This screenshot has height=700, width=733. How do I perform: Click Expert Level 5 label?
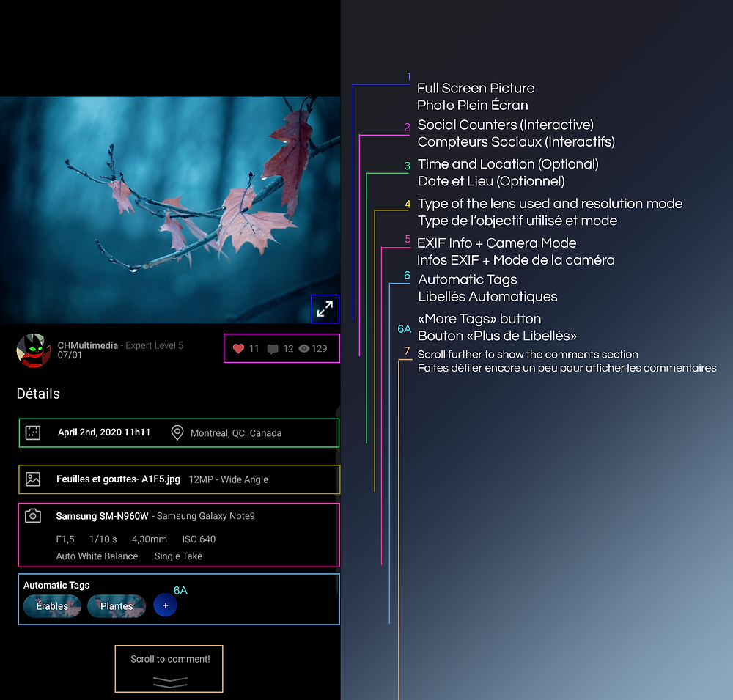154,345
